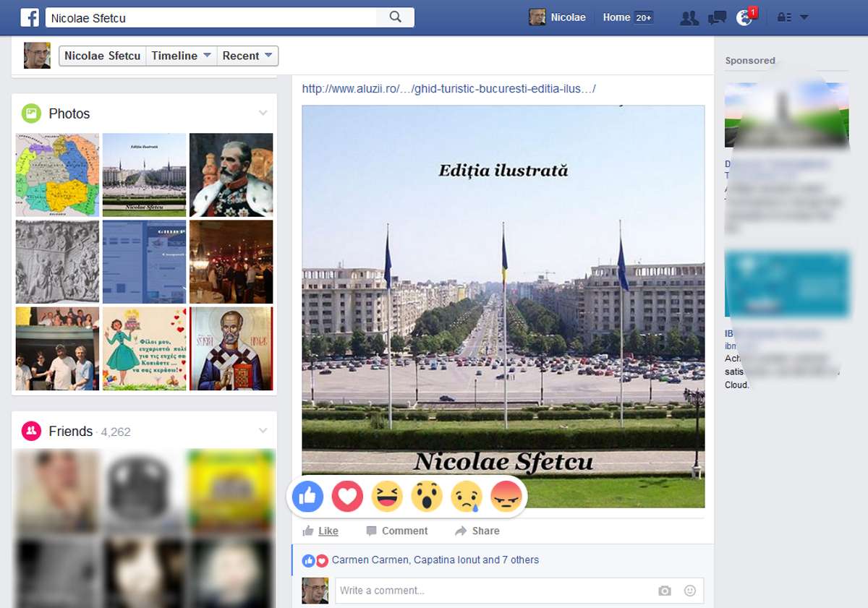This screenshot has height=608, width=868.
Task: Open the Friends section heading
Action: pos(71,432)
